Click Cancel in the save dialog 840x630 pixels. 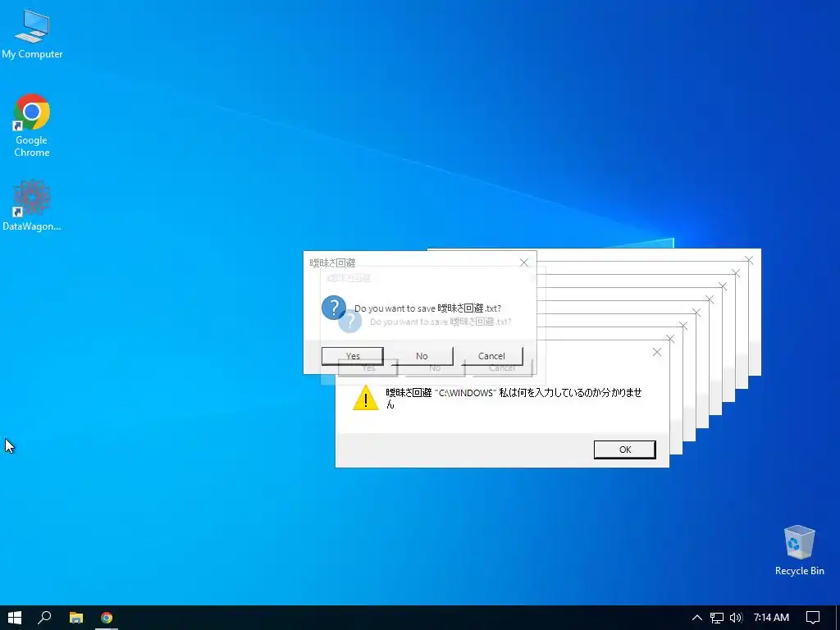coord(491,356)
